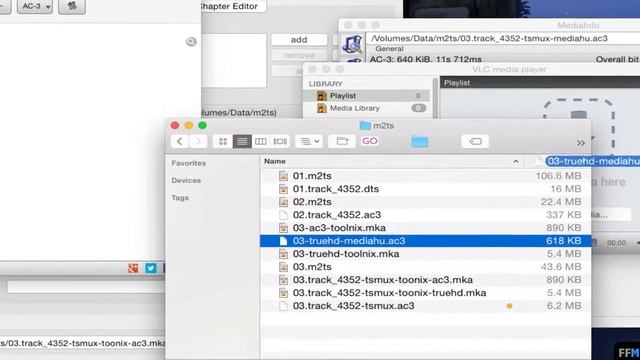Click the toolbar button next to AC-3
The height and width of the screenshot is (360, 640).
pos(72,7)
